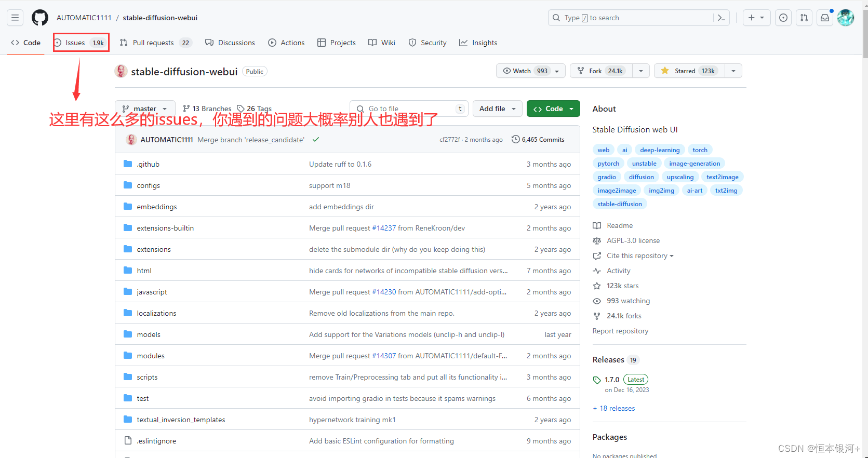This screenshot has width=868, height=458.
Task: Open the Readme link in About
Action: click(613, 225)
